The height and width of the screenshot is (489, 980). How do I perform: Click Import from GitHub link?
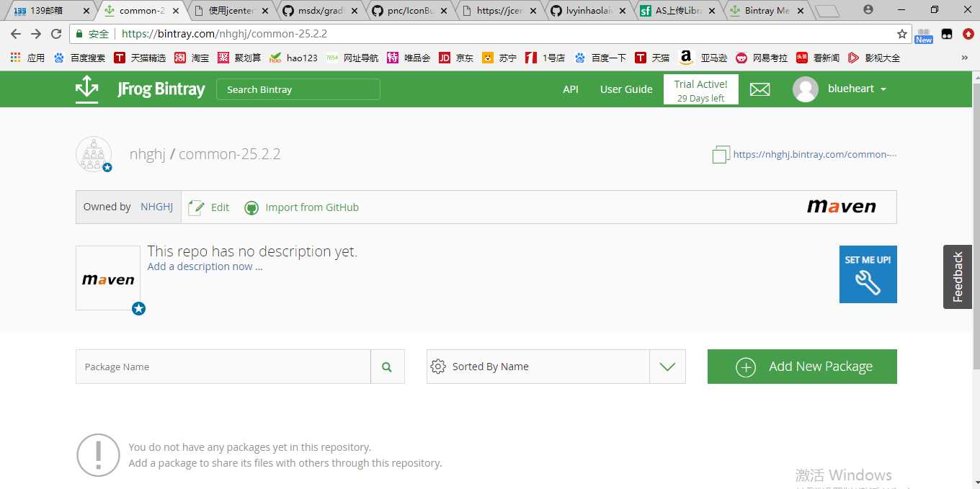(x=312, y=207)
